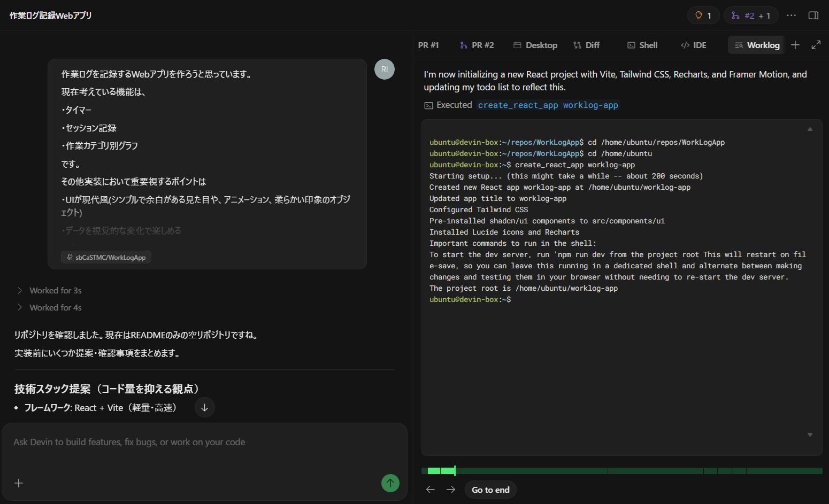The width and height of the screenshot is (829, 504).
Task: Expand the Worklog panel to fullscreen
Action: (x=816, y=45)
